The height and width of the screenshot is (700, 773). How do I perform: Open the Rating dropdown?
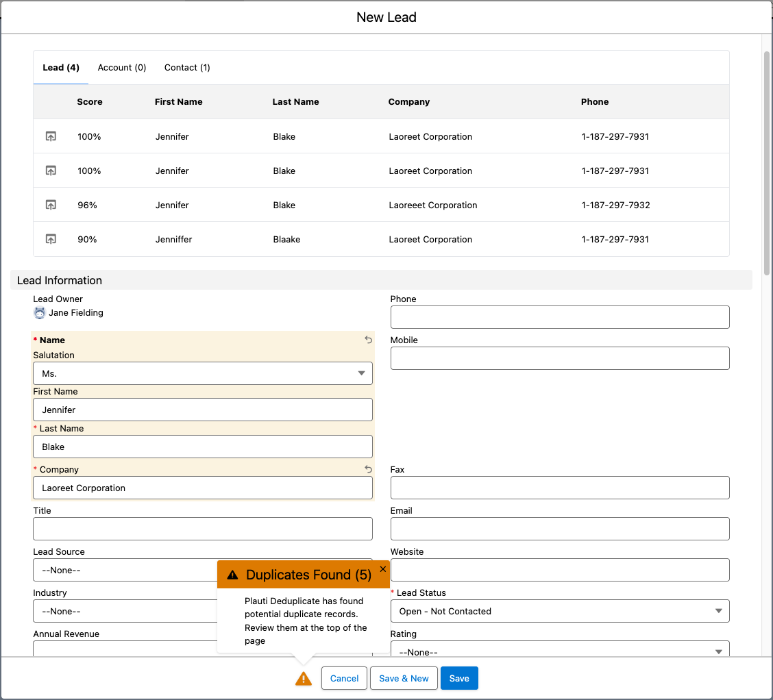pos(560,649)
